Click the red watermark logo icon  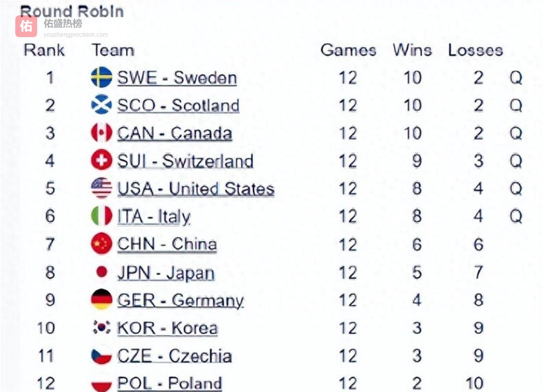click(x=26, y=26)
